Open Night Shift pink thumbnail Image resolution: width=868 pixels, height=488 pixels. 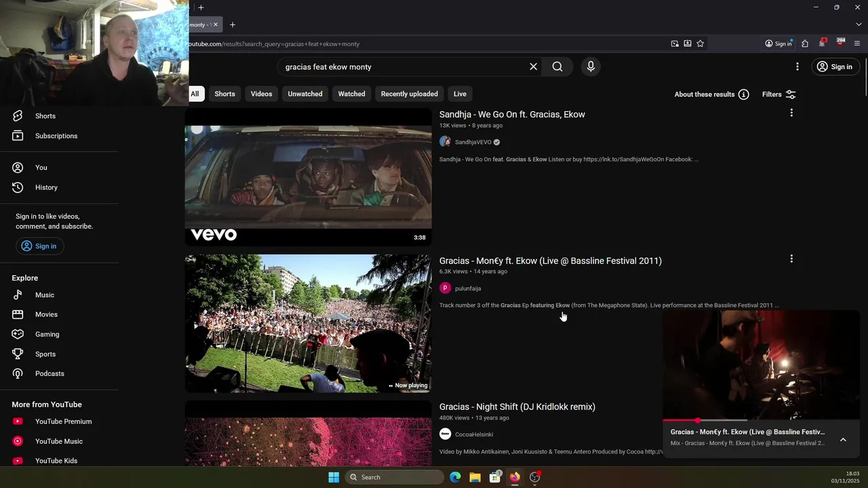[309, 434]
